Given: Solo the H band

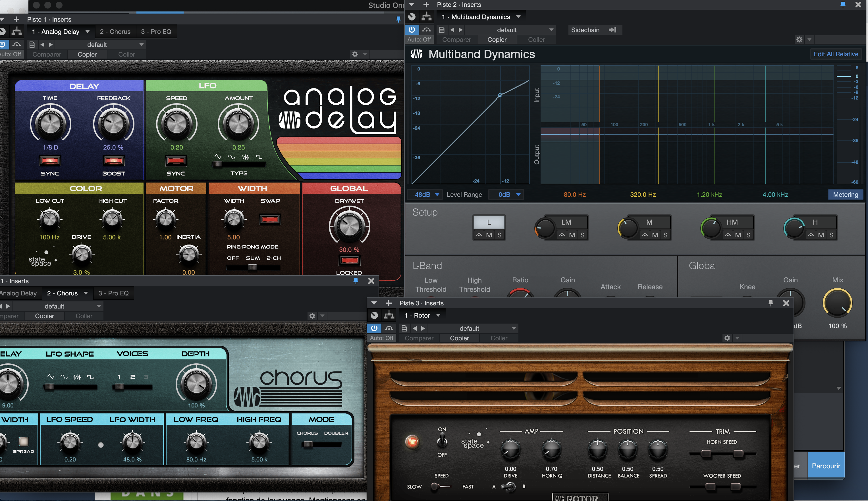Looking at the screenshot, I should (x=831, y=235).
